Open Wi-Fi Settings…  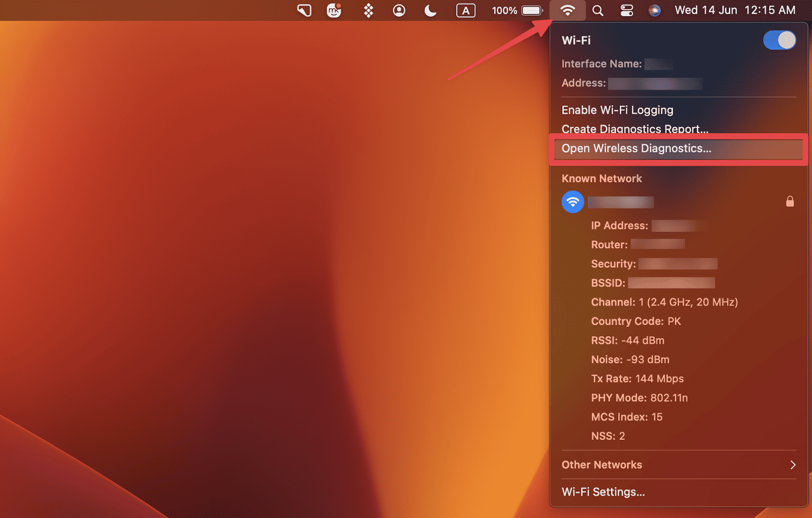click(603, 492)
